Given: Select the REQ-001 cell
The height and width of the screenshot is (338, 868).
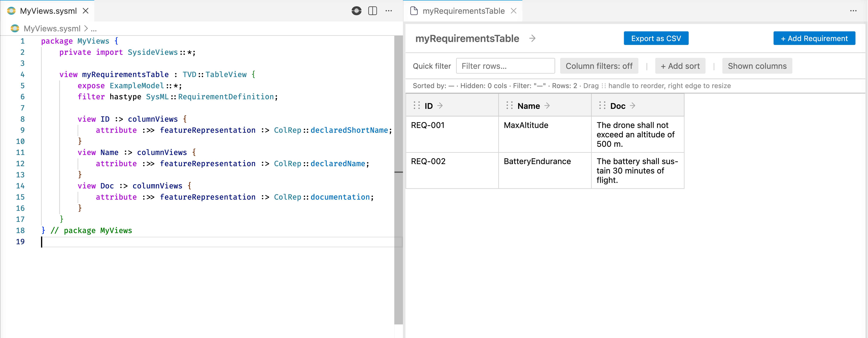Looking at the screenshot, I should (452, 134).
